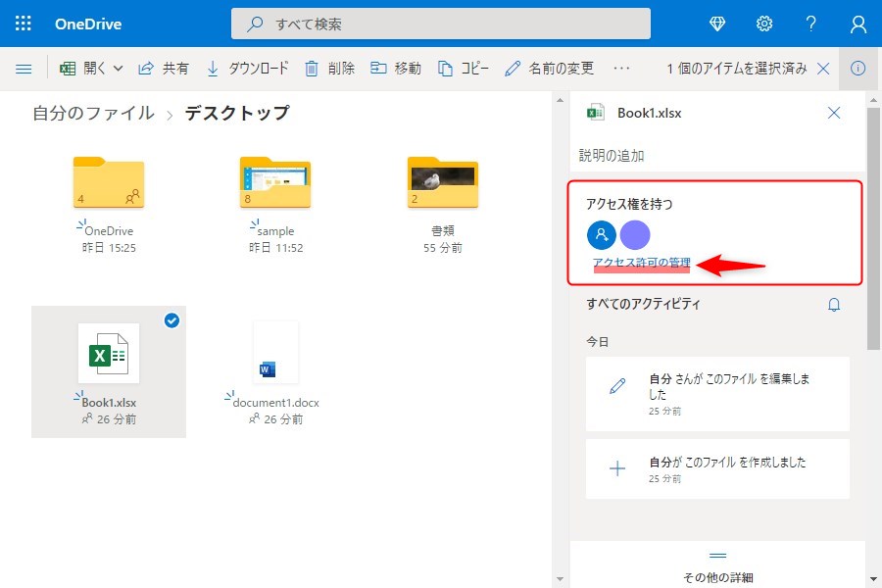Expand the 開く dropdown arrow
This screenshot has height=588, width=882.
click(x=119, y=69)
